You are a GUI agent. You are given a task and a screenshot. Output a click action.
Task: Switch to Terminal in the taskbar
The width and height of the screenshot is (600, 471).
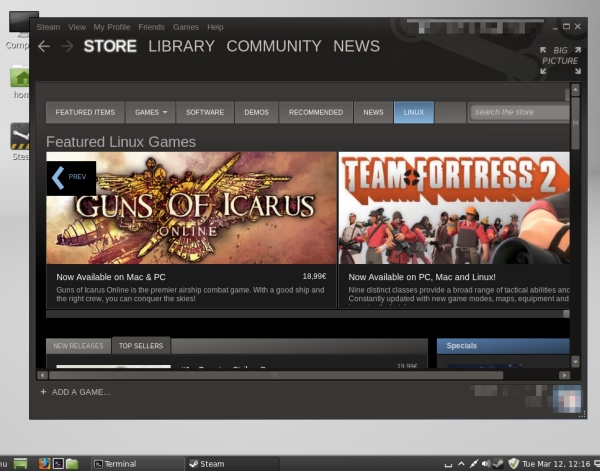(x=137, y=464)
